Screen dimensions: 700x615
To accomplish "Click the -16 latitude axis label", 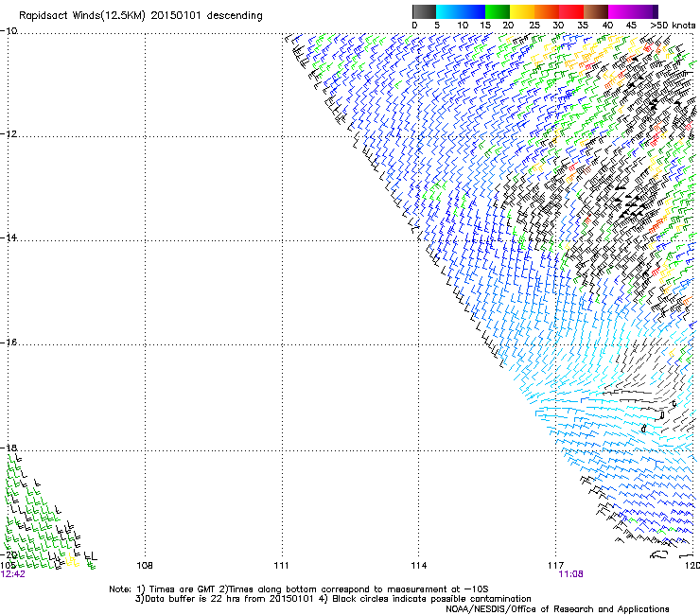I will tap(9, 343).
